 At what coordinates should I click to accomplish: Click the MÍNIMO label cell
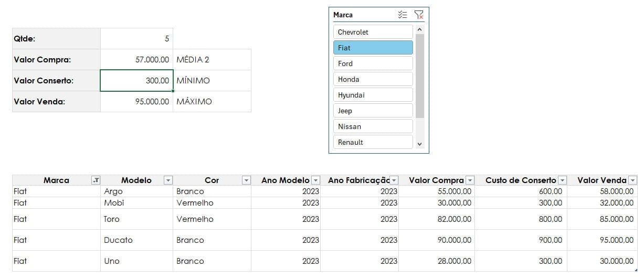click(212, 81)
